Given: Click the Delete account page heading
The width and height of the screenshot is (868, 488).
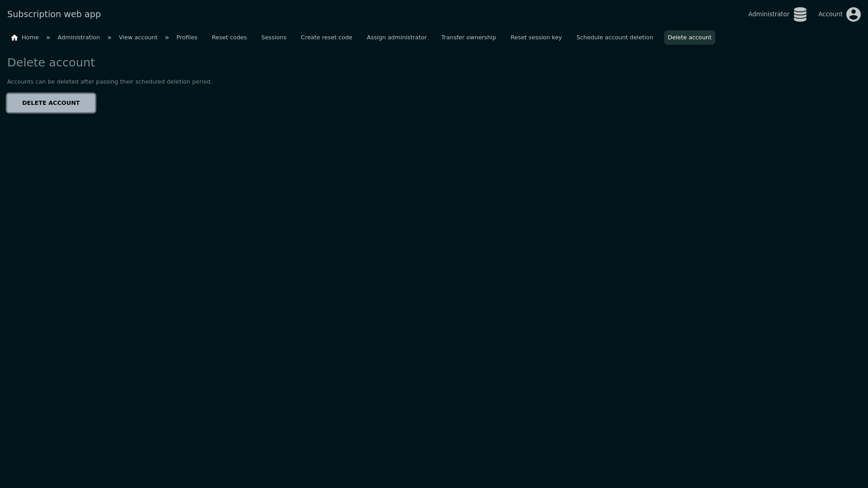Looking at the screenshot, I should click(x=51, y=62).
